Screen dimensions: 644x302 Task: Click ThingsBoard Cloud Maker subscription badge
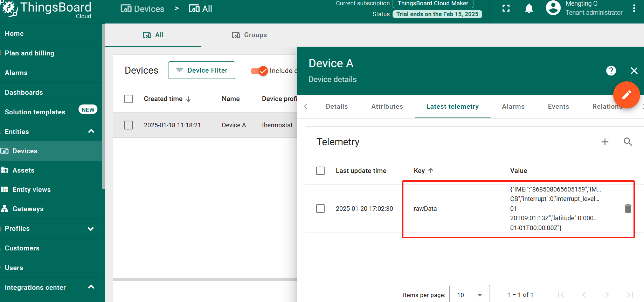433,4
